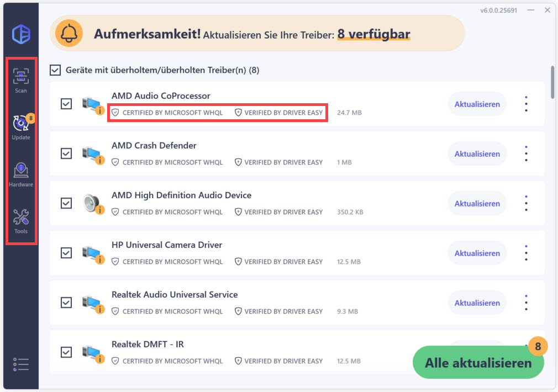558x392 pixels.
Task: Uncheck the AMD Audio CoProcessor checkbox
Action: pyautogui.click(x=66, y=104)
